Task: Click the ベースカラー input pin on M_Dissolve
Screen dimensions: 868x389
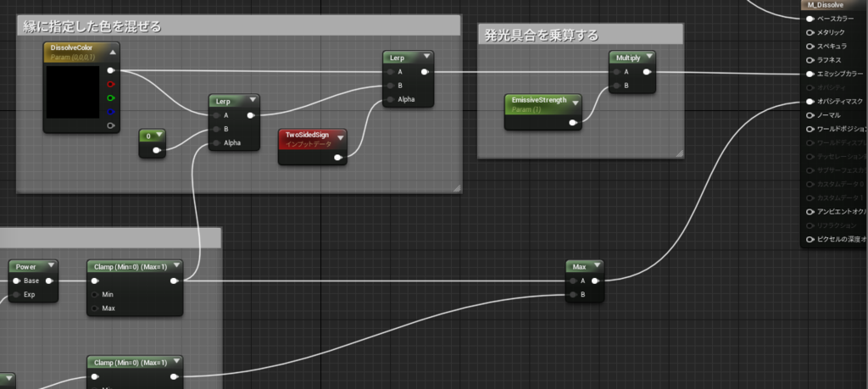Action: pyautogui.click(x=810, y=19)
